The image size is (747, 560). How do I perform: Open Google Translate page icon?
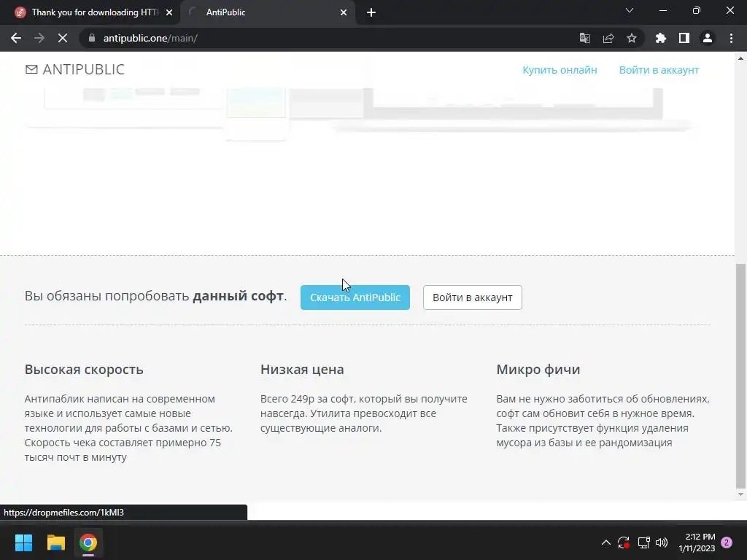click(584, 38)
